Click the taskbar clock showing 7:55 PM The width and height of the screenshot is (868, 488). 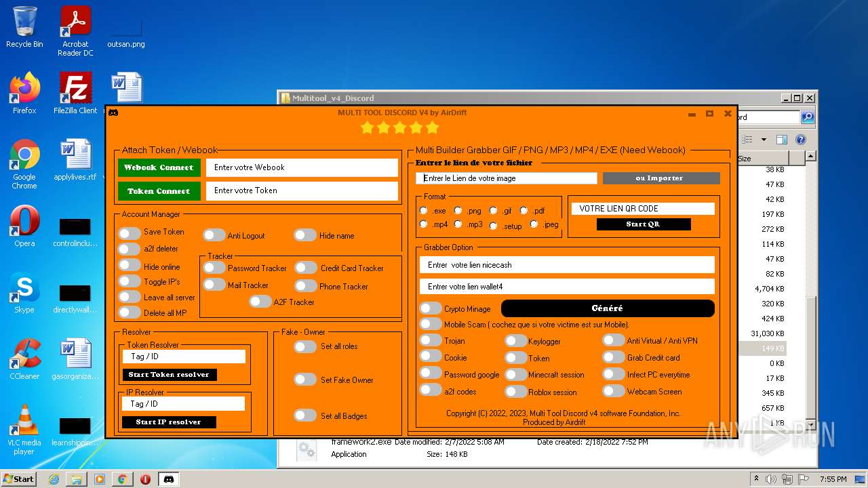[833, 479]
